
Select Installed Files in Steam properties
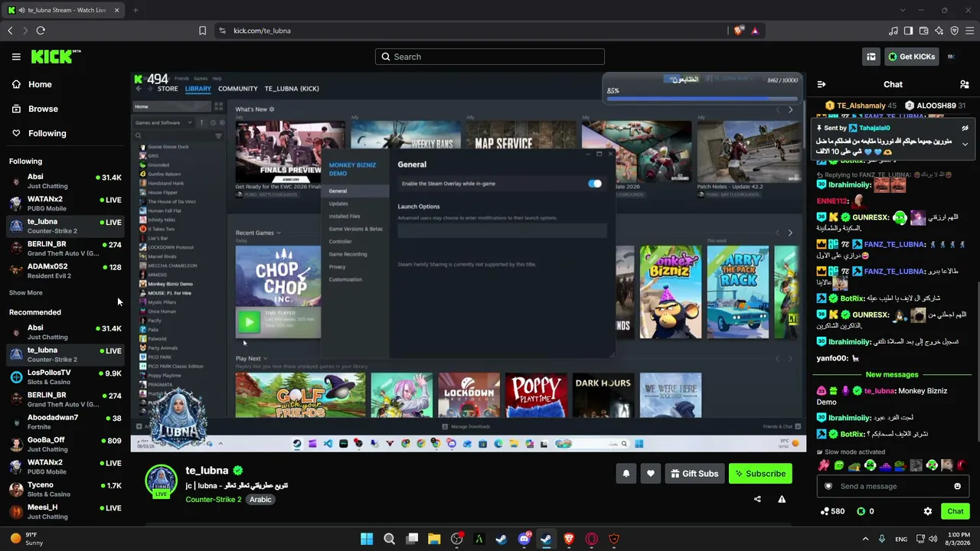coord(345,217)
